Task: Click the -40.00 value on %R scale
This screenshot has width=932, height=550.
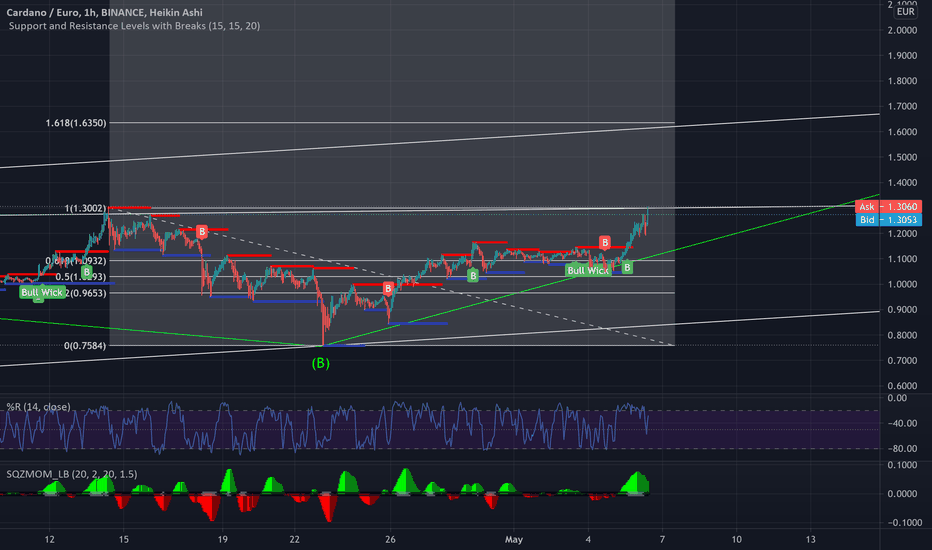Action: 901,423
